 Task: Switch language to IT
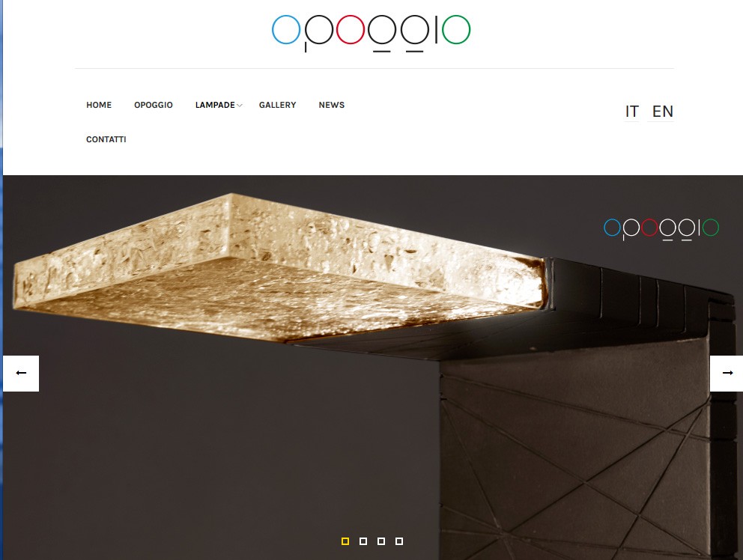point(631,112)
